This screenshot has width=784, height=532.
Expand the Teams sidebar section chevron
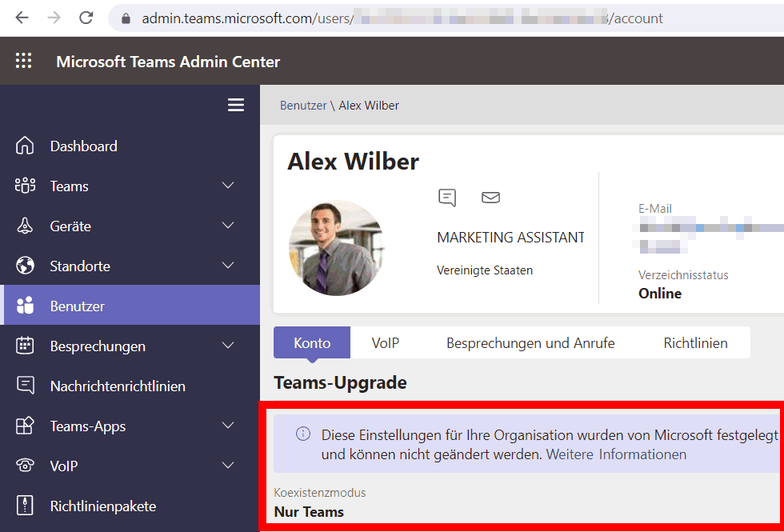(228, 186)
